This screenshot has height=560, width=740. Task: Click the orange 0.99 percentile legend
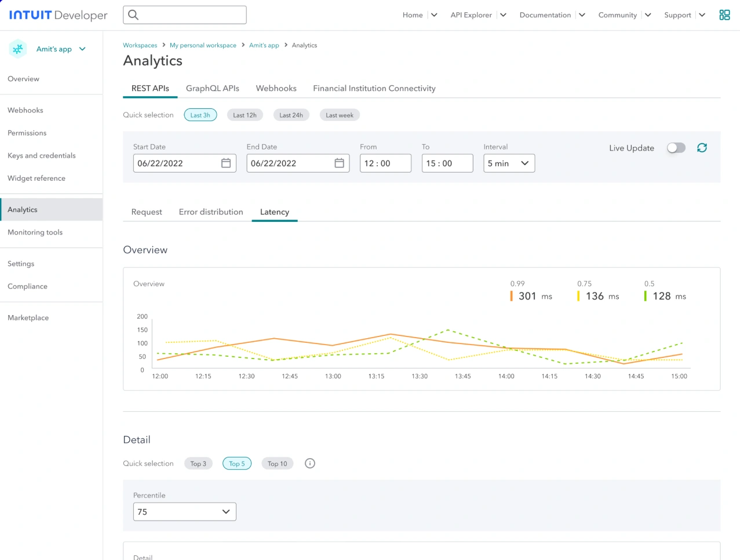531,291
